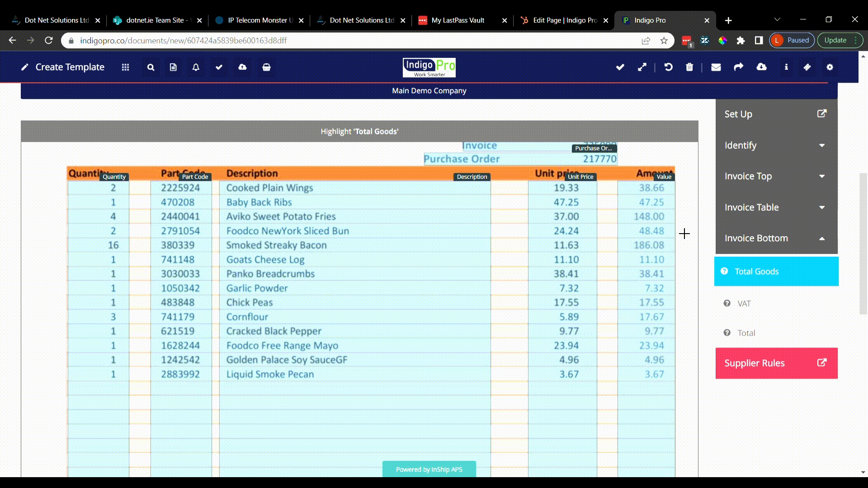Click the trash delete icon

pyautogui.click(x=689, y=67)
